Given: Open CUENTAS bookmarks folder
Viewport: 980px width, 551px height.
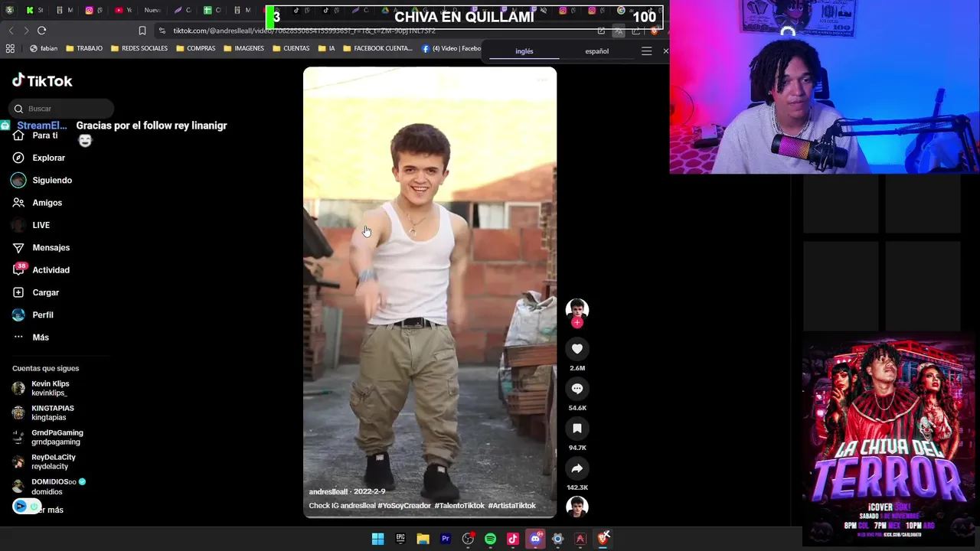Looking at the screenshot, I should [x=290, y=48].
